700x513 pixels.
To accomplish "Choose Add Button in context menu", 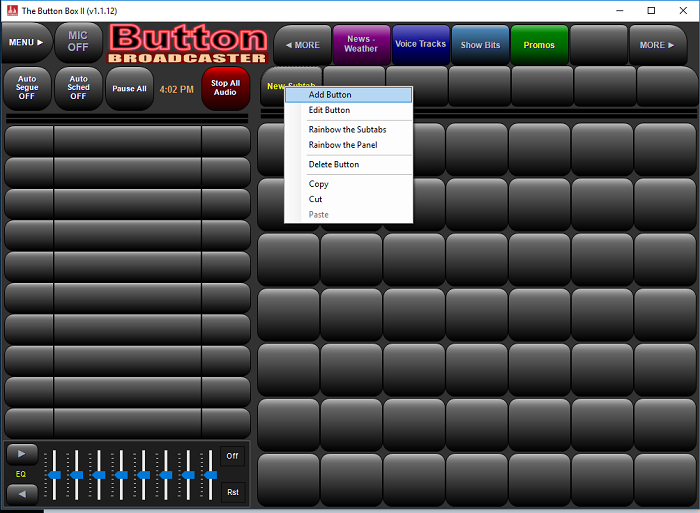I will [348, 95].
